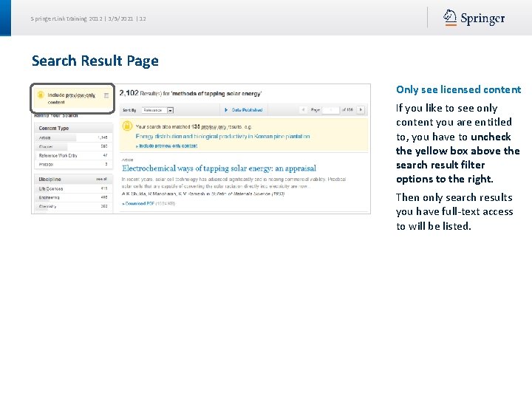Open Electrochemical ways of tapping solar energy article
The width and height of the screenshot is (532, 399).
(219, 168)
